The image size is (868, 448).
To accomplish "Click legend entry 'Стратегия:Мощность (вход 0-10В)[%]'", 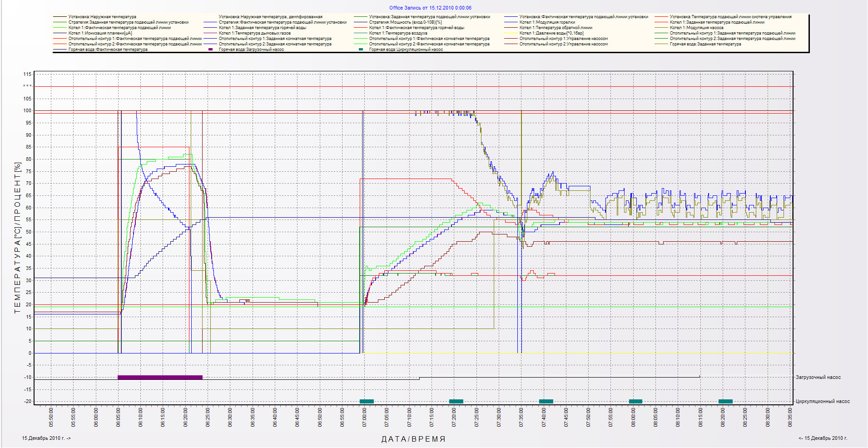I will click(x=405, y=22).
